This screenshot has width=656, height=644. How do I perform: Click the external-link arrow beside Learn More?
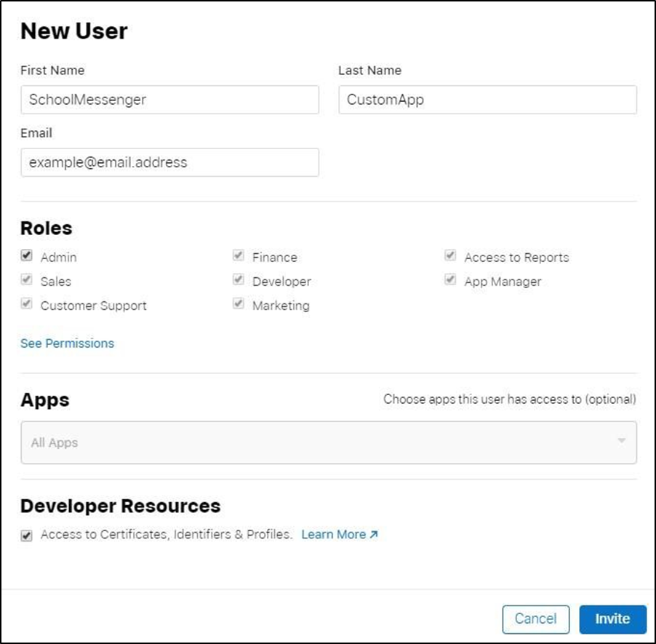point(372,533)
